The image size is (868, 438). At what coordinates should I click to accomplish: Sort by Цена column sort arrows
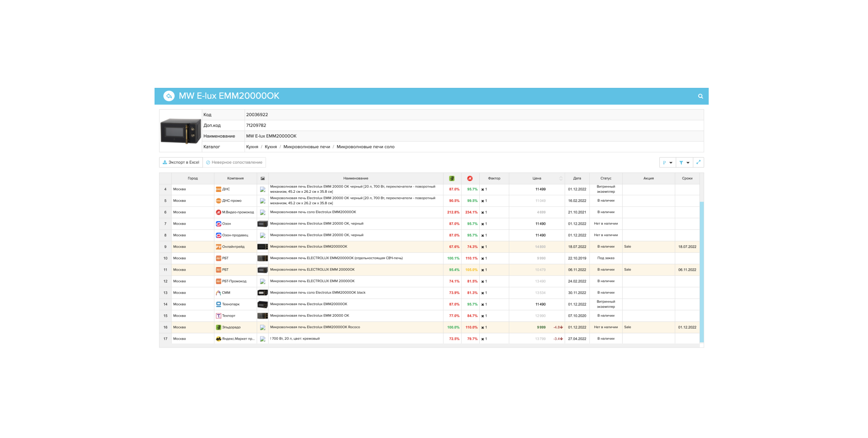click(560, 178)
